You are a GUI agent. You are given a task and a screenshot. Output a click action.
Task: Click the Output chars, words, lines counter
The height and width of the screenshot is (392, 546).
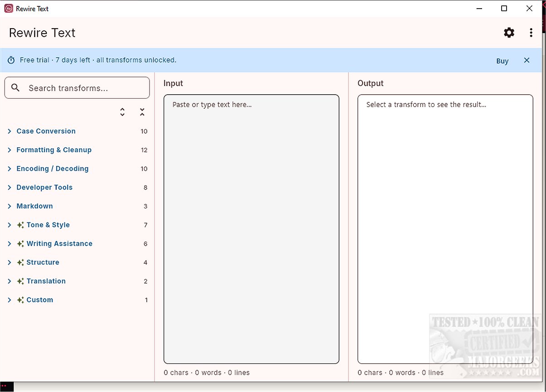(401, 373)
